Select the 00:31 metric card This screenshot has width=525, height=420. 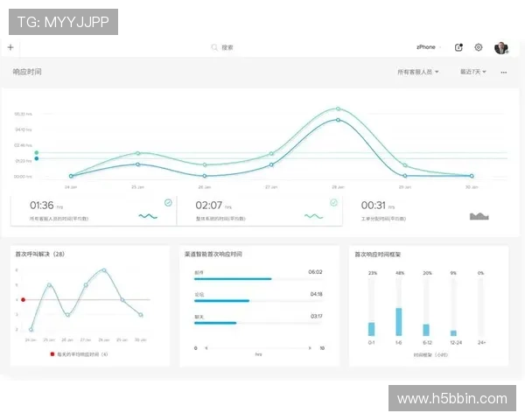tap(424, 211)
